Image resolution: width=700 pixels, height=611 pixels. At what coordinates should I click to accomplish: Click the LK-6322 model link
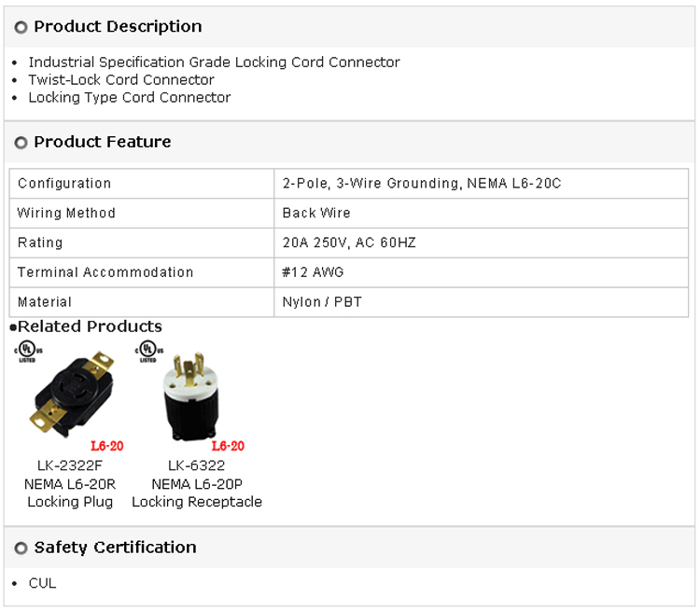[x=196, y=465]
